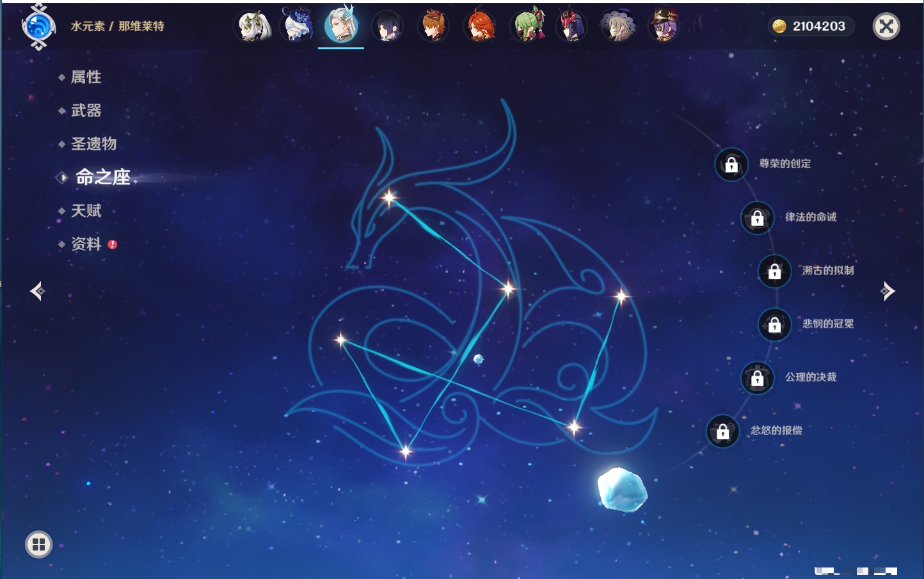The width and height of the screenshot is (924, 579).
Task: Select the dark blue short-haired character avatar
Action: pyautogui.click(x=387, y=26)
